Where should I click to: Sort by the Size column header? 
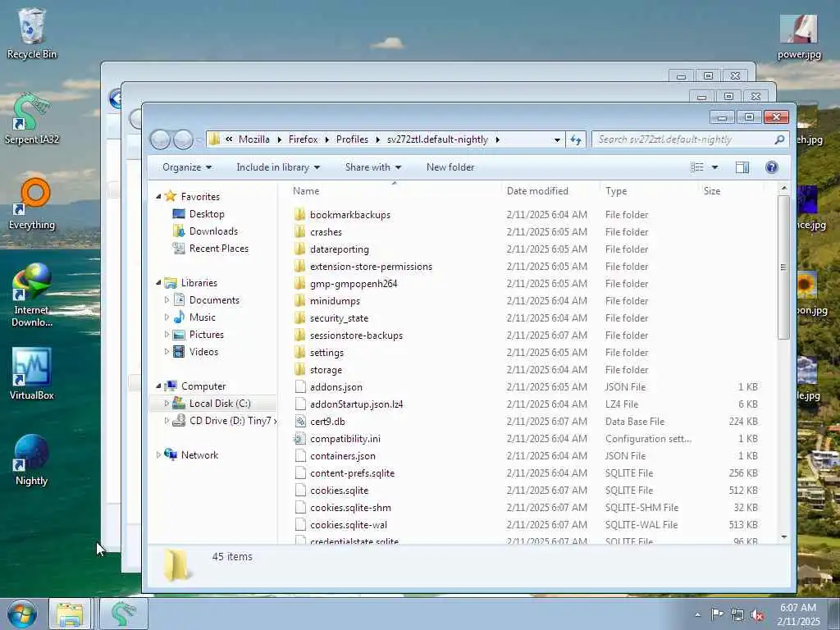731,190
